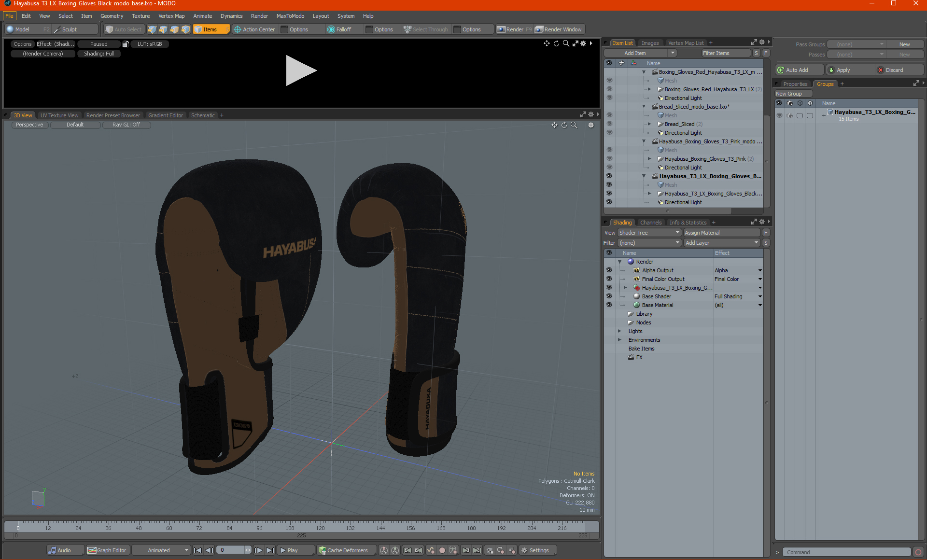Open the Texture menu

click(x=140, y=16)
